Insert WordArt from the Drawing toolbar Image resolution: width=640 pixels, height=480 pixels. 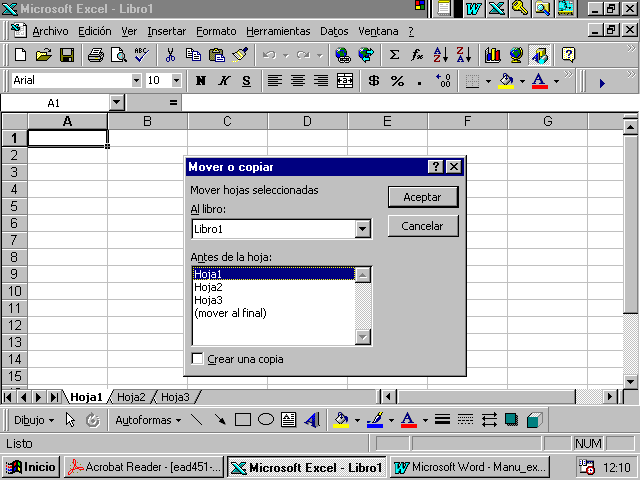point(312,420)
